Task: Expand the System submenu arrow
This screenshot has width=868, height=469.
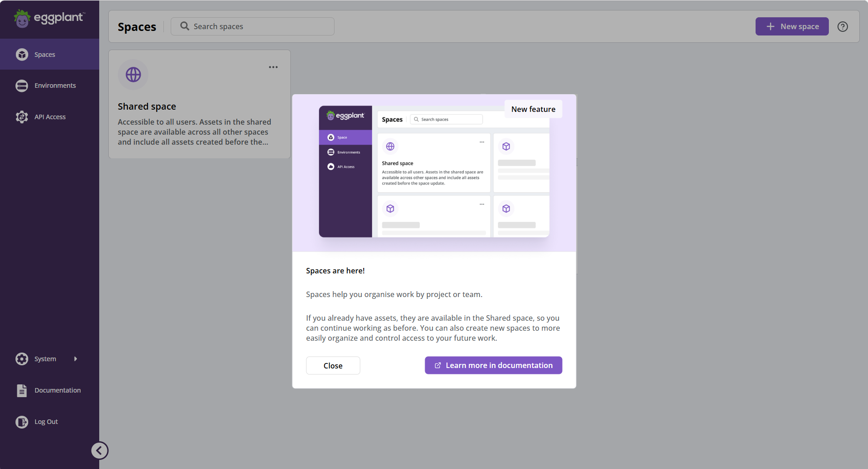Action: (x=76, y=359)
